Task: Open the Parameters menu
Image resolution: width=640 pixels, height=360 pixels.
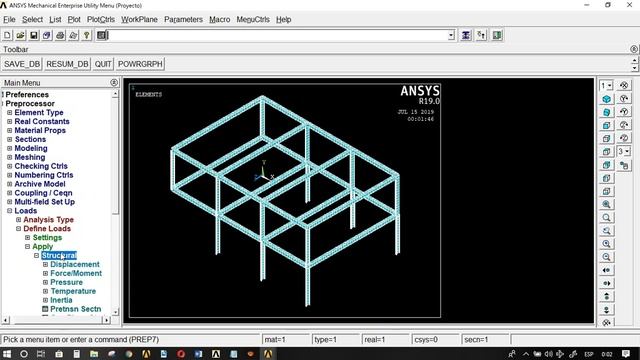Action: (x=183, y=20)
